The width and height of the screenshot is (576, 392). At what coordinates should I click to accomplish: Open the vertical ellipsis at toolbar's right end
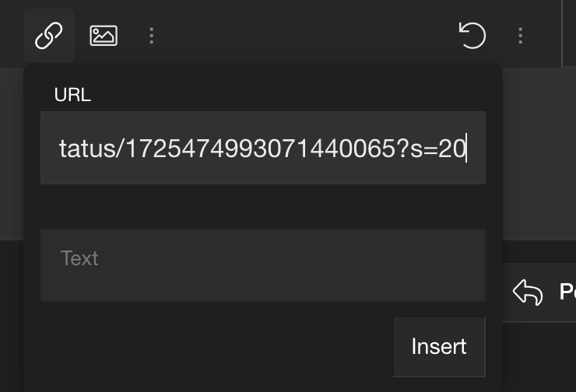point(520,36)
